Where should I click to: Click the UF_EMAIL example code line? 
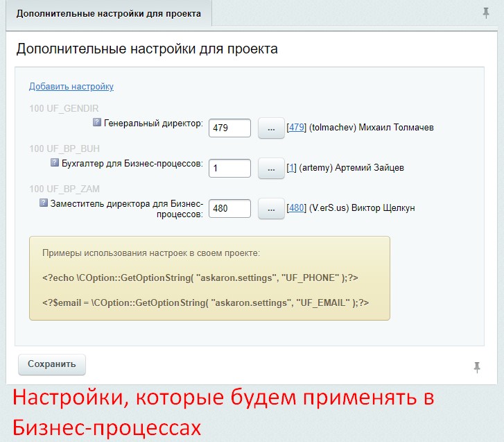tap(205, 303)
